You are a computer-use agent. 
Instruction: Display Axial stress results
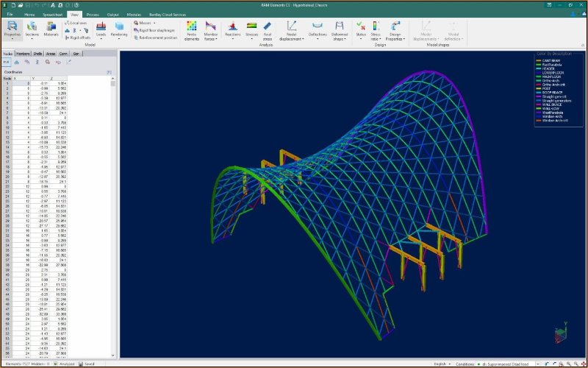268,27
